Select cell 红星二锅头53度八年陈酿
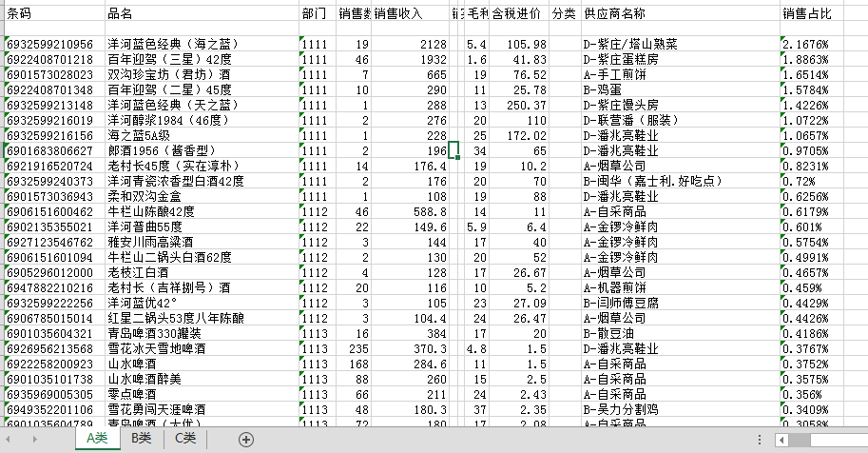Image resolution: width=868 pixels, height=453 pixels. pos(203,318)
